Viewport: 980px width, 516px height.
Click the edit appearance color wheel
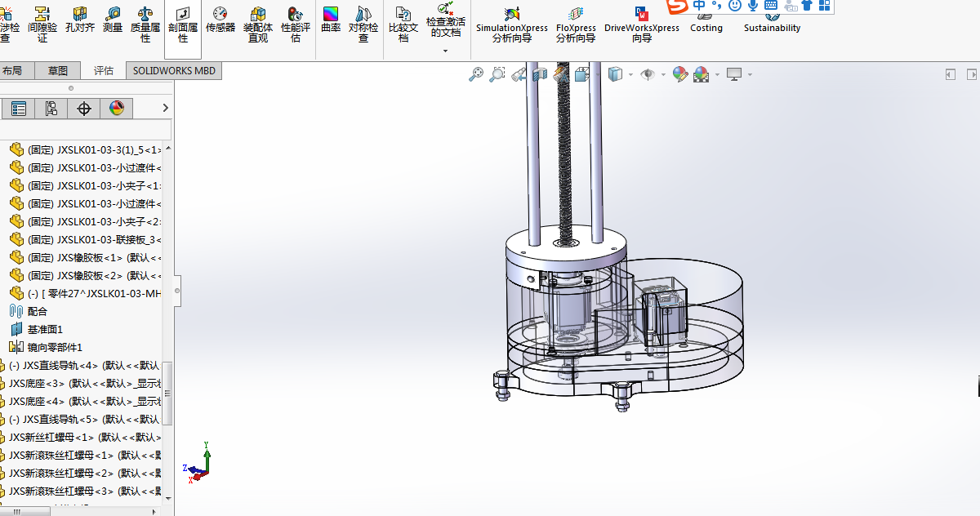[679, 74]
